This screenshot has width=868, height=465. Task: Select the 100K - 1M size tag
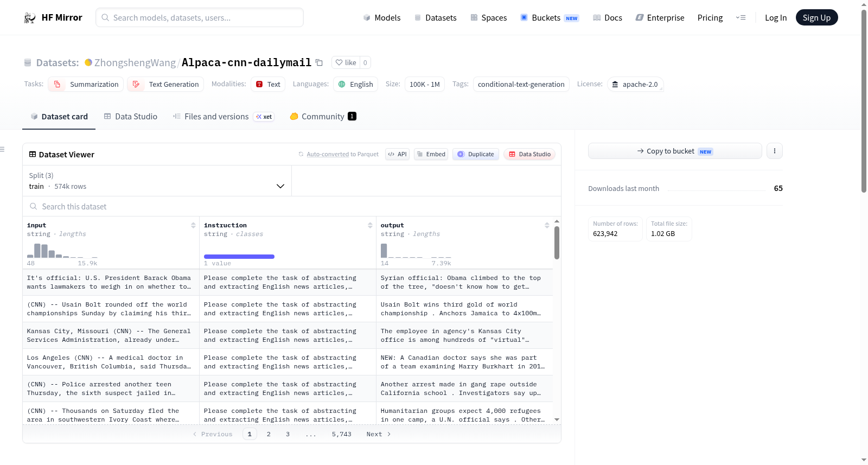(425, 84)
